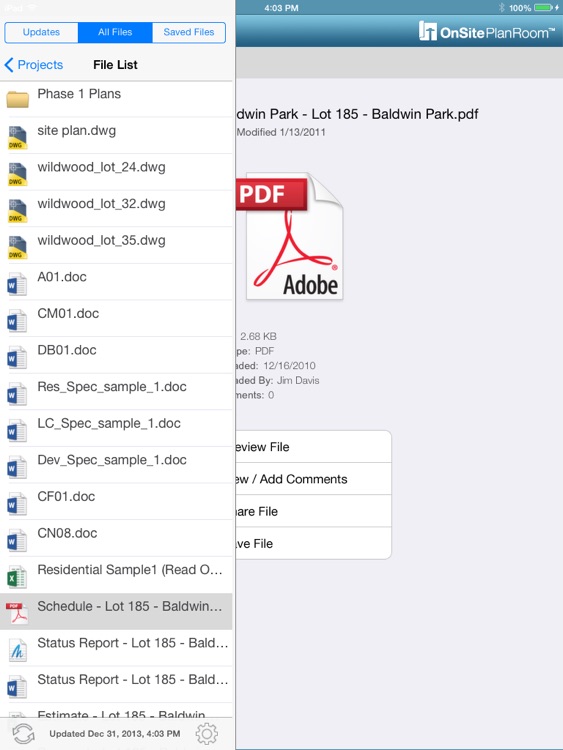Switch to the All Files tab

pyautogui.click(x=115, y=33)
